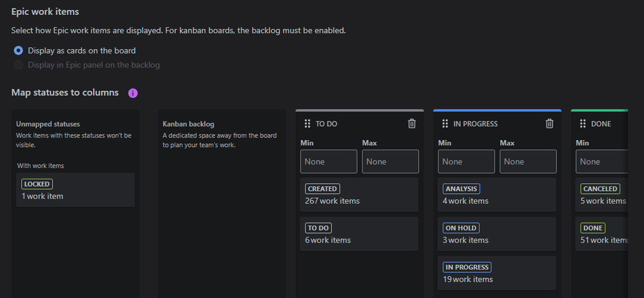
Task: Click the Unmapped statuses heading
Action: [48, 124]
